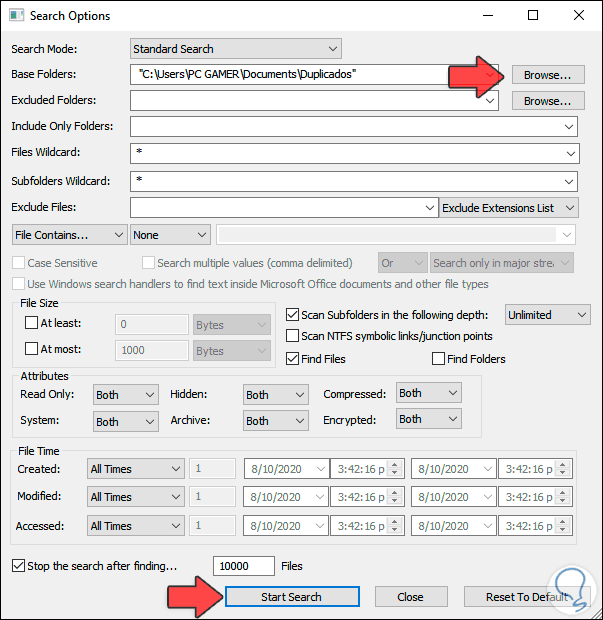The width and height of the screenshot is (603, 620).
Task: Expand the Excluded Folders dropdown
Action: [x=490, y=101]
